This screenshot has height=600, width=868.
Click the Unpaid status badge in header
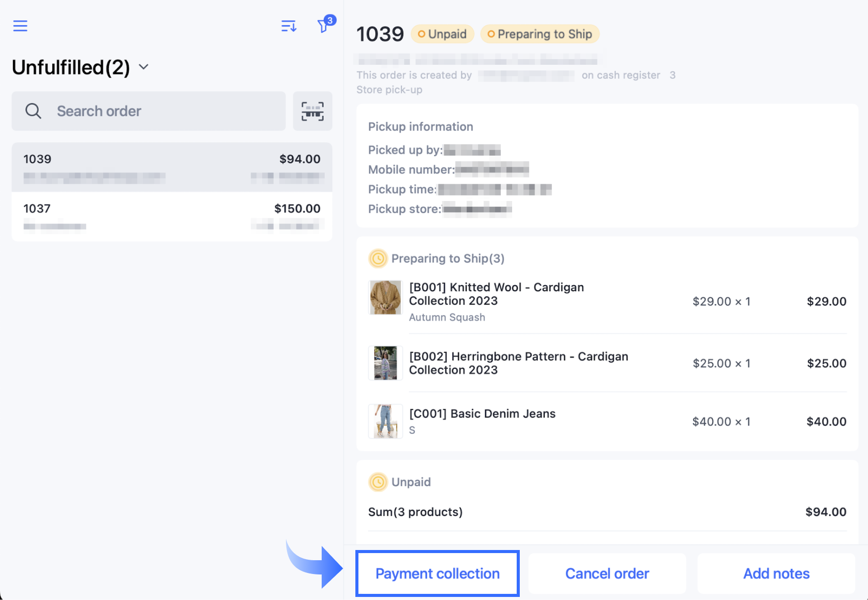click(442, 34)
